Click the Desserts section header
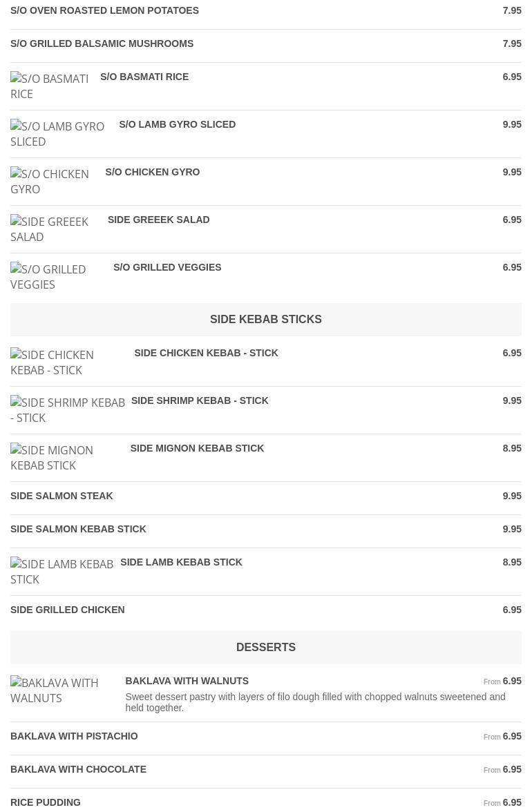 point(265,648)
